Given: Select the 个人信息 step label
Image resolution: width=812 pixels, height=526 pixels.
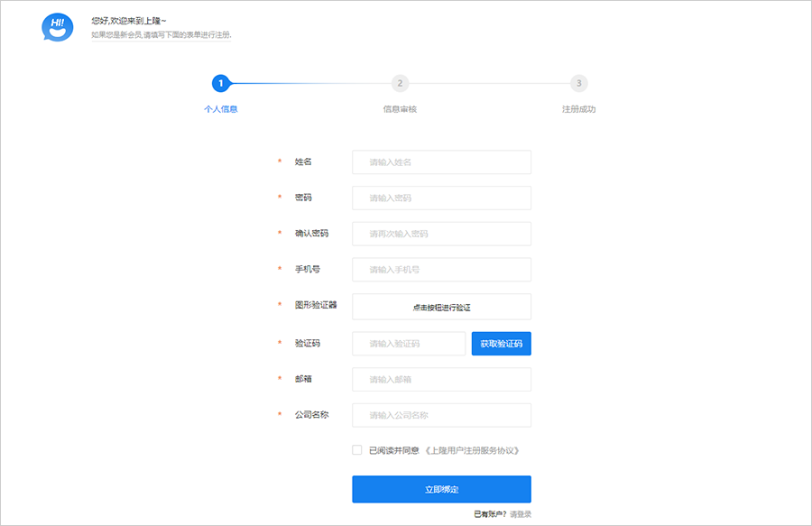Looking at the screenshot, I should [221, 109].
